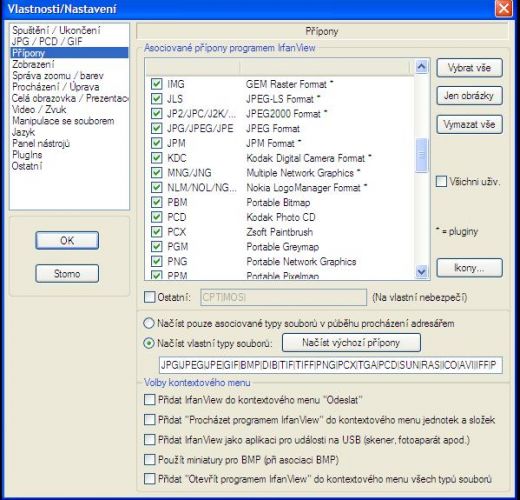
Task: Click the Storno button
Action: 67,274
